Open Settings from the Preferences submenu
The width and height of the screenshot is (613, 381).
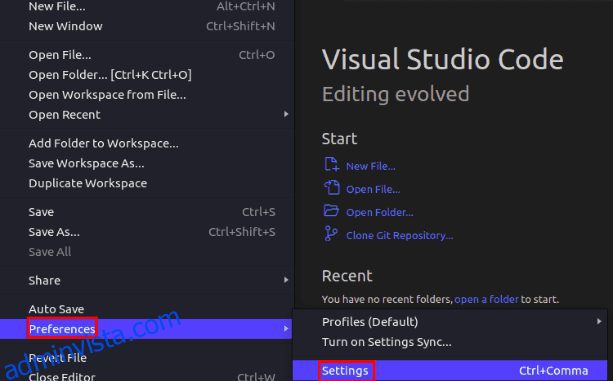tap(450, 370)
